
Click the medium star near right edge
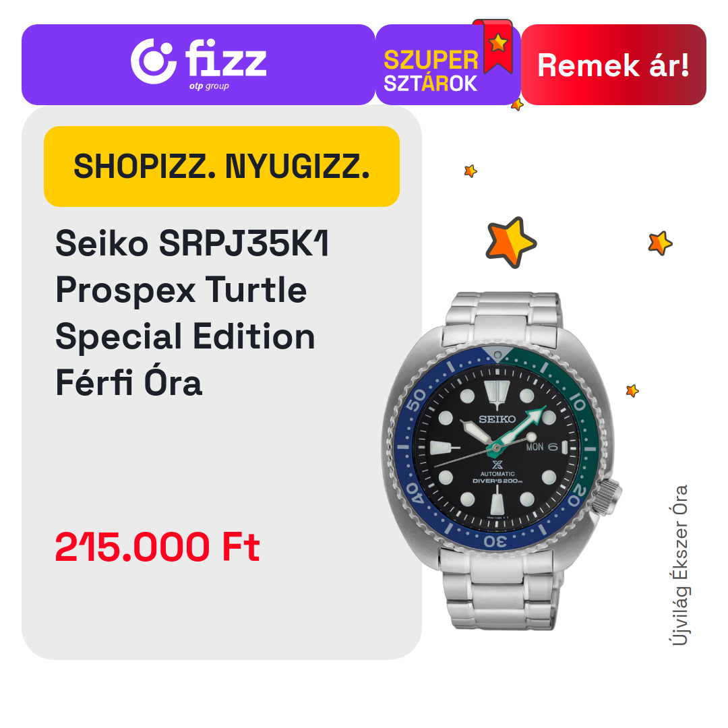(660, 243)
